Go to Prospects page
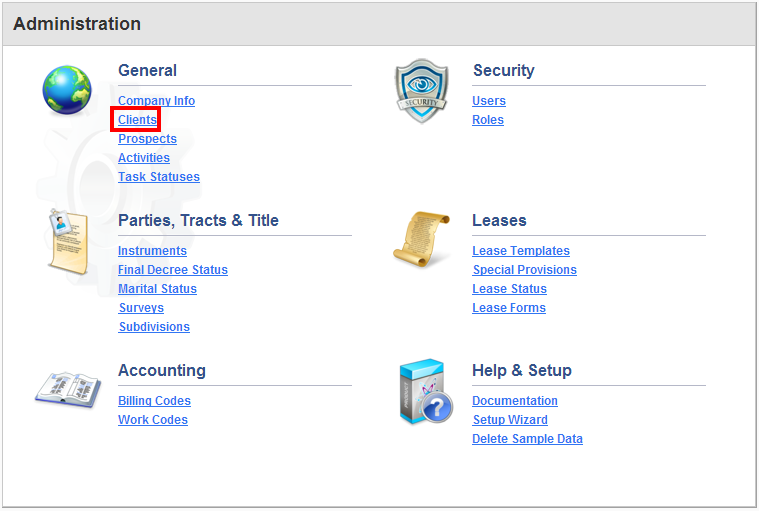The height and width of the screenshot is (511, 759). point(147,139)
